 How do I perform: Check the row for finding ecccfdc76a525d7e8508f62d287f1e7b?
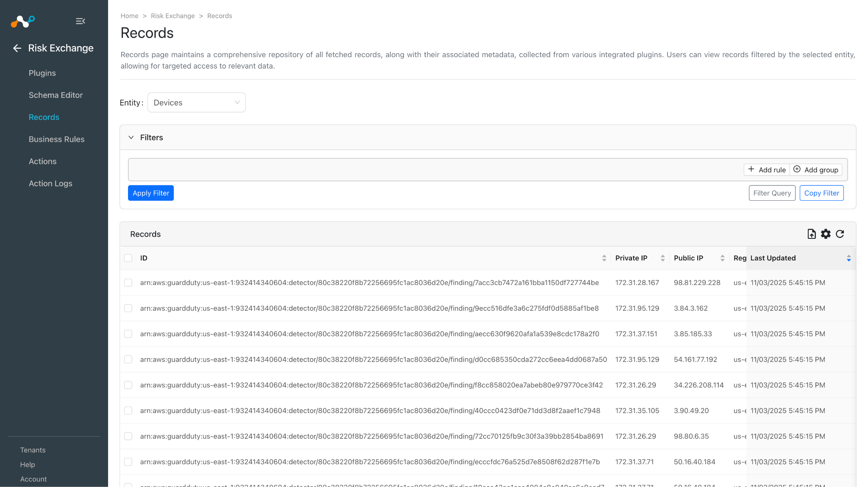(x=128, y=462)
